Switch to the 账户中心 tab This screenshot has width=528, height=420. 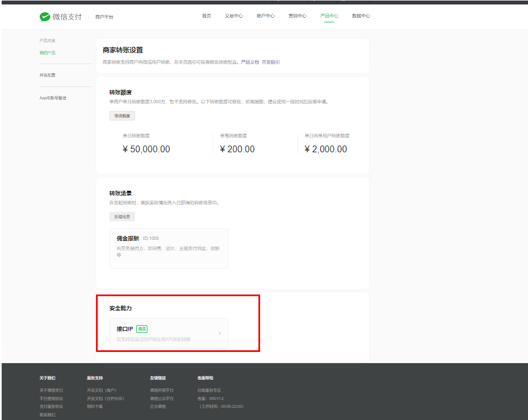[x=265, y=16]
